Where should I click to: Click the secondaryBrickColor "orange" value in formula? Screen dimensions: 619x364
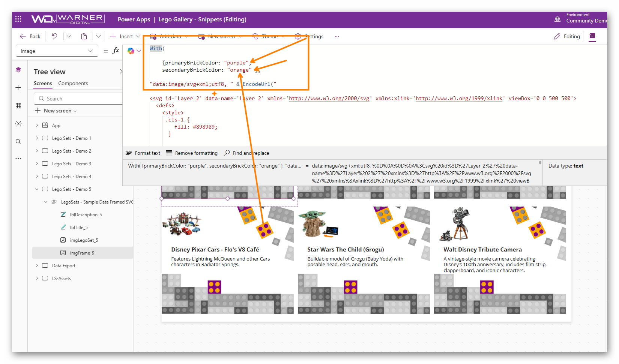click(x=239, y=70)
